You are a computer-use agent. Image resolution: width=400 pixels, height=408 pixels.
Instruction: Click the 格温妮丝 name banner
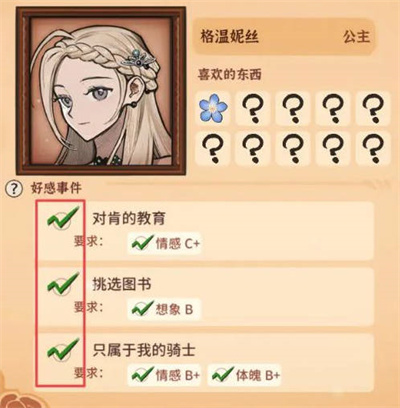click(x=284, y=37)
